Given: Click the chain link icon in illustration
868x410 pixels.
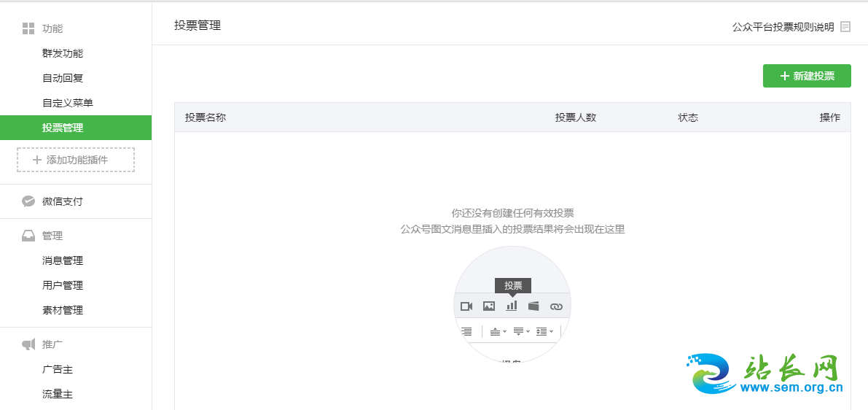Looking at the screenshot, I should pos(556,306).
